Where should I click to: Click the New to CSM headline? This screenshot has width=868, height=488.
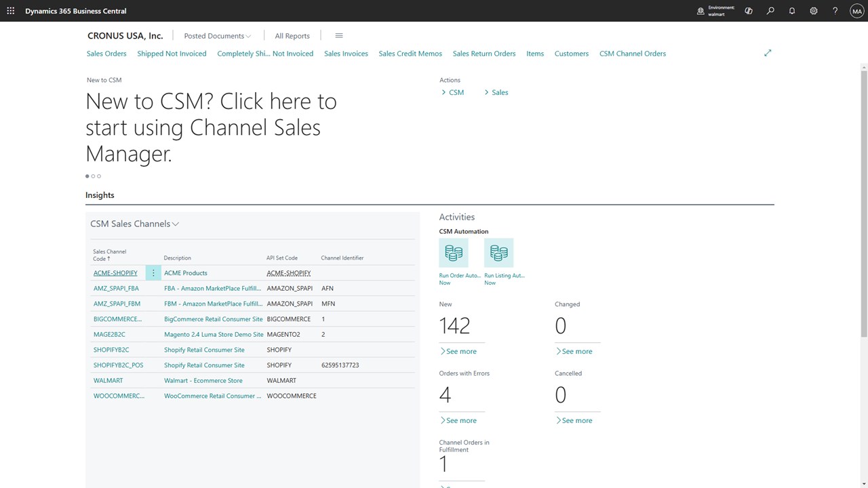[x=211, y=127]
